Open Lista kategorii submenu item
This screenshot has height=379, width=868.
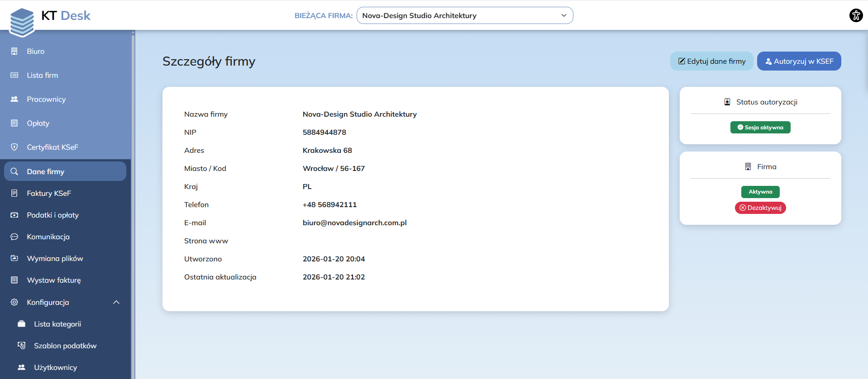tap(57, 324)
